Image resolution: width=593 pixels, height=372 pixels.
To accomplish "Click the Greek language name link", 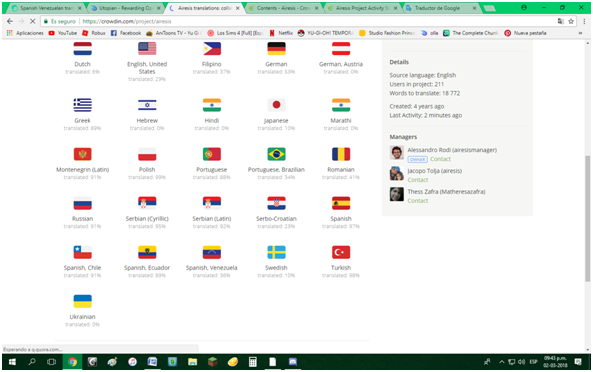I will click(x=82, y=121).
